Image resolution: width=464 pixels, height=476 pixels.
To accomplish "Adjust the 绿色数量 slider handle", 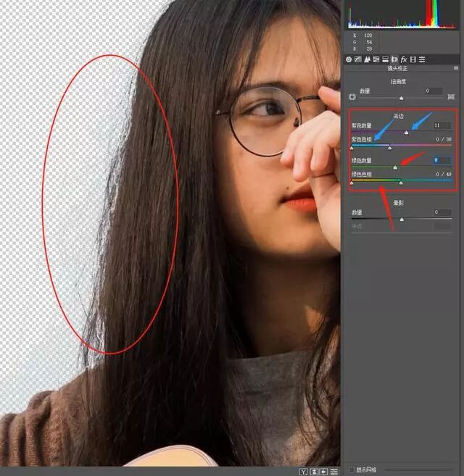I will [395, 167].
